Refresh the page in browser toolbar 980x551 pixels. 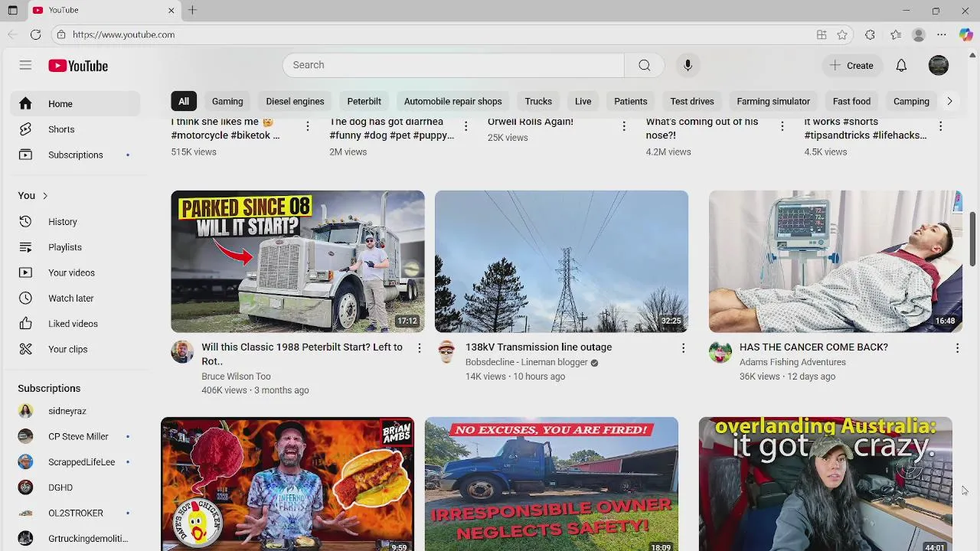point(35,34)
